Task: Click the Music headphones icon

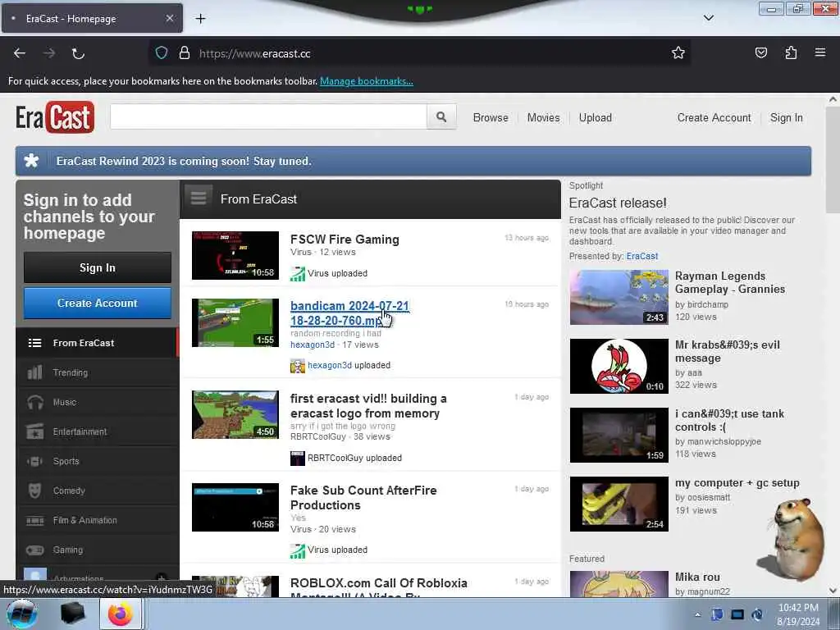Action: [34, 402]
